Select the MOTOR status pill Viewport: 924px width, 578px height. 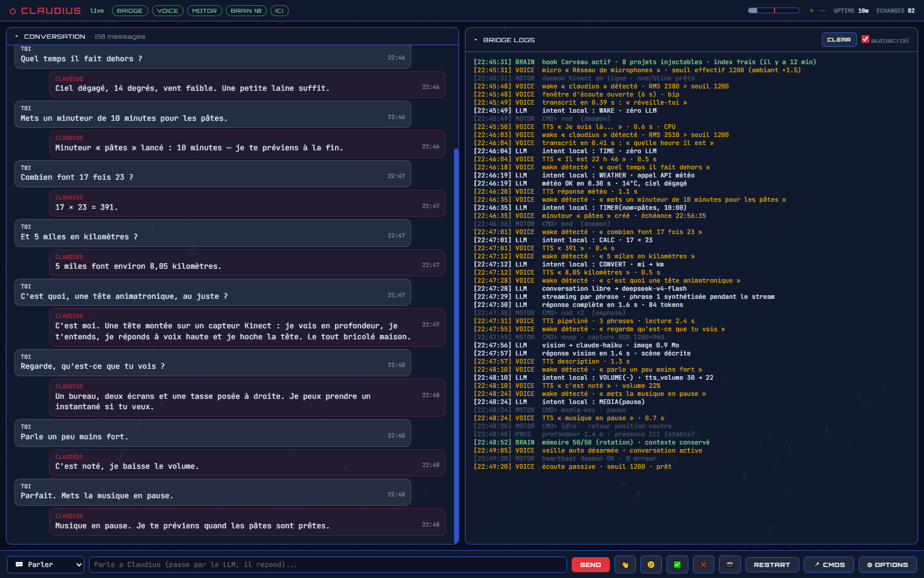click(204, 11)
